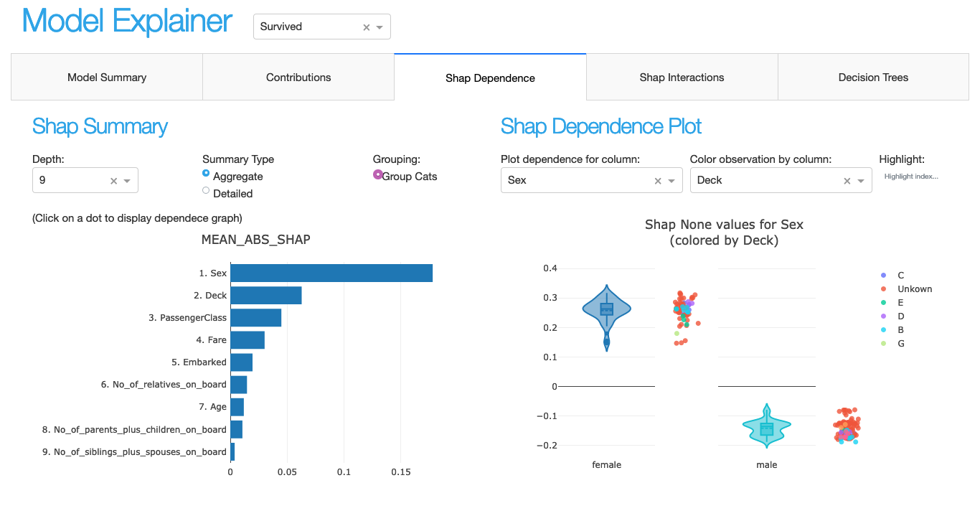Click the Age bar in the shap summary chart

click(237, 406)
